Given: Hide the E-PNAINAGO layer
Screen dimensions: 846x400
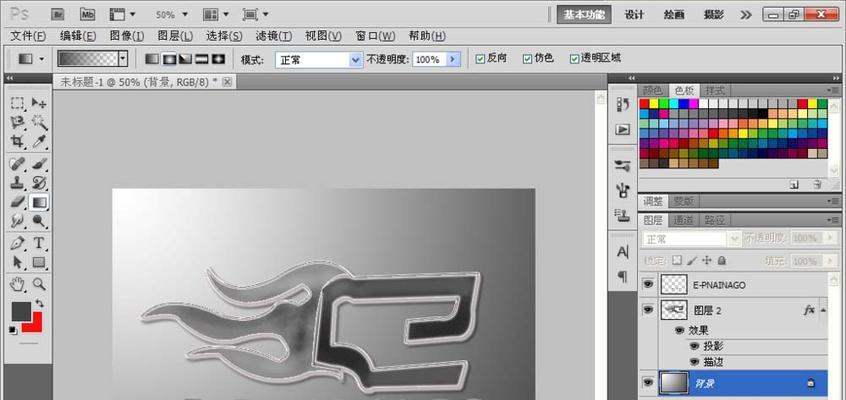Looking at the screenshot, I should pyautogui.click(x=648, y=284).
